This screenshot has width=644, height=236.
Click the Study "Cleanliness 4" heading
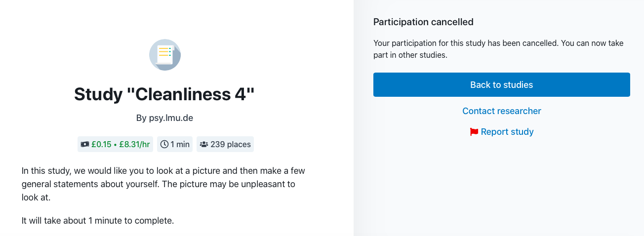(x=164, y=94)
